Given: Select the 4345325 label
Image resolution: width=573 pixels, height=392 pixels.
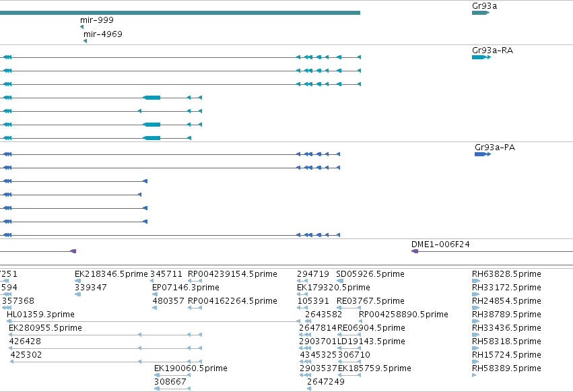Looking at the screenshot, I should pos(318,355).
